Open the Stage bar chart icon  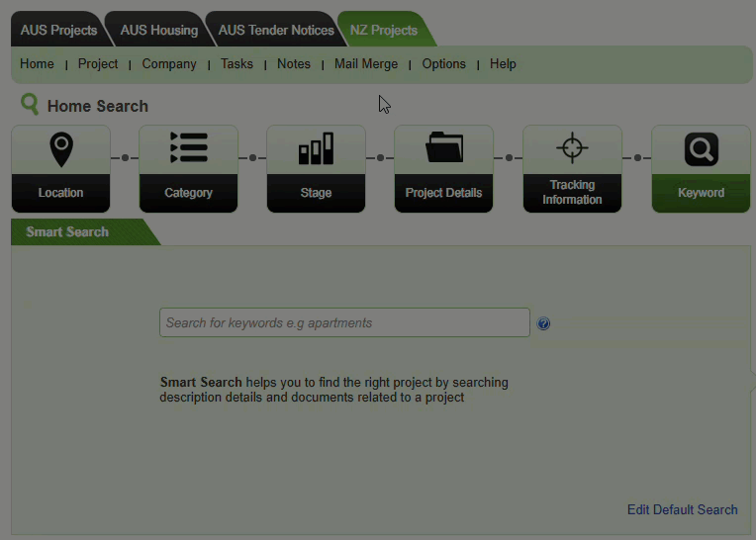316,148
